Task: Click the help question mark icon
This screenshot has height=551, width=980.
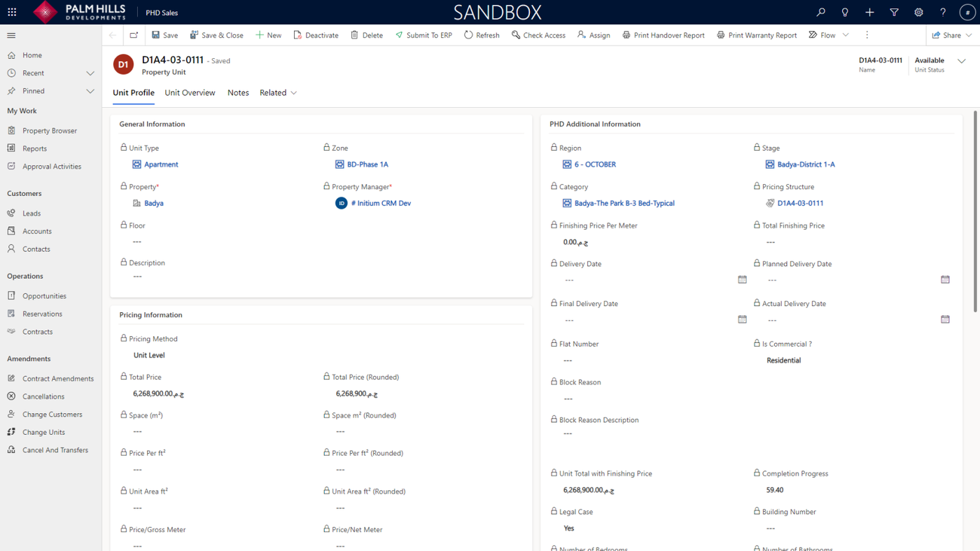Action: [x=943, y=12]
